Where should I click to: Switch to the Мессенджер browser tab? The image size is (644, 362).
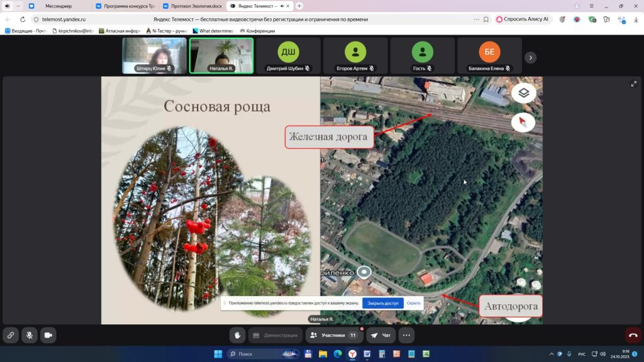point(58,6)
